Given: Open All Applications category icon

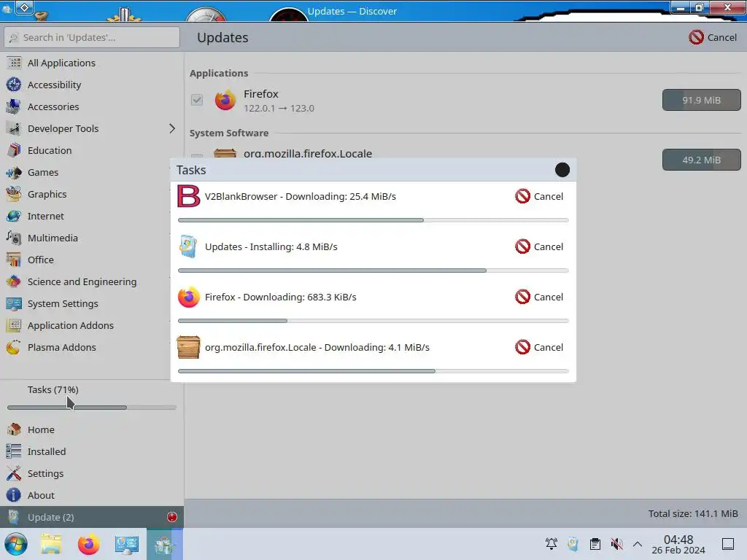Looking at the screenshot, I should point(14,63).
